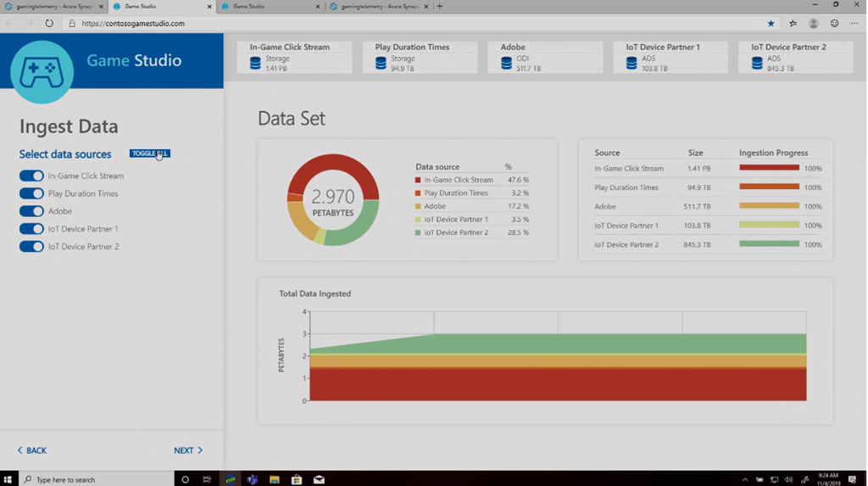The width and height of the screenshot is (868, 486).
Task: Go Back to the previous step
Action: (x=32, y=450)
